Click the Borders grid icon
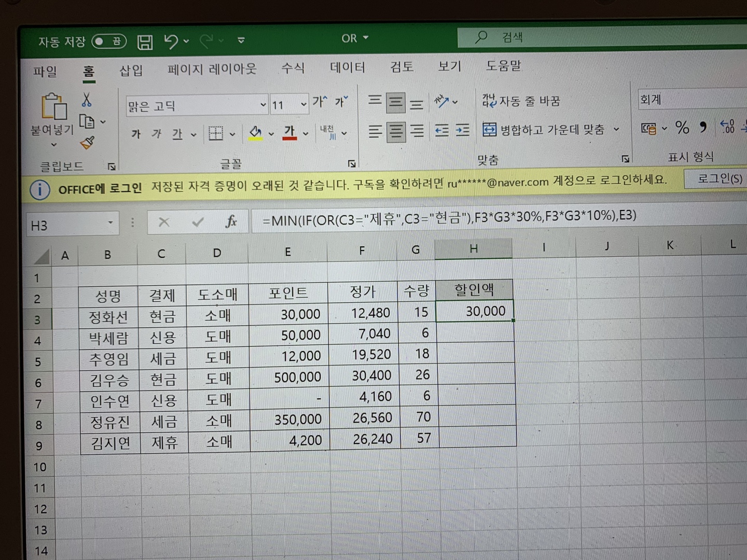Screen dimensions: 747x560 216,134
